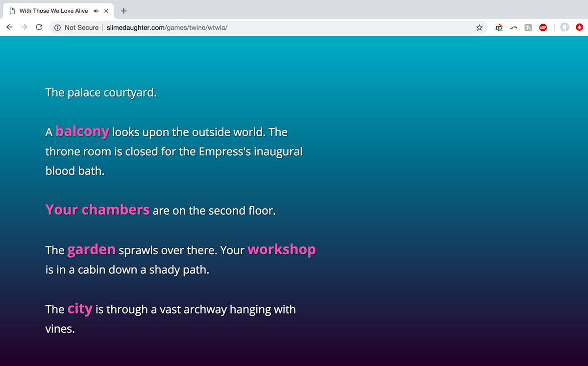Screen dimensions: 588x366
Task: Open the multicolored 'm' extension
Action: pos(499,27)
